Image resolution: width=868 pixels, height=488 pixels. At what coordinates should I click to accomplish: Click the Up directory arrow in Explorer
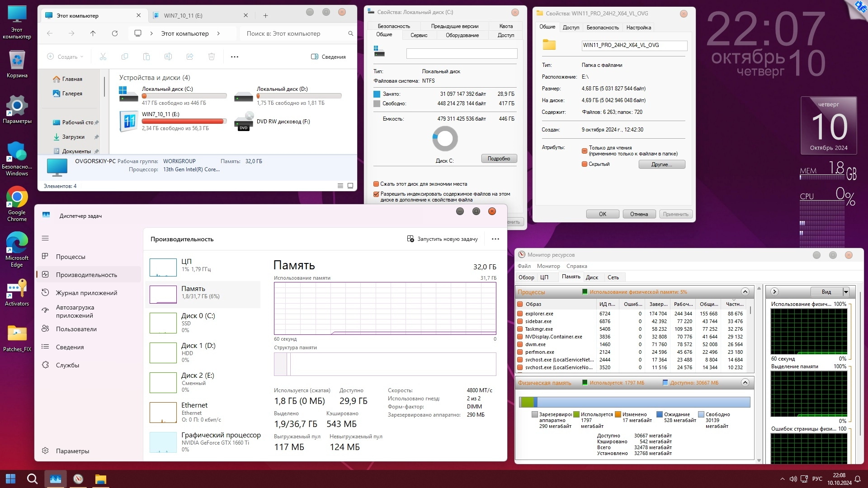[93, 33]
